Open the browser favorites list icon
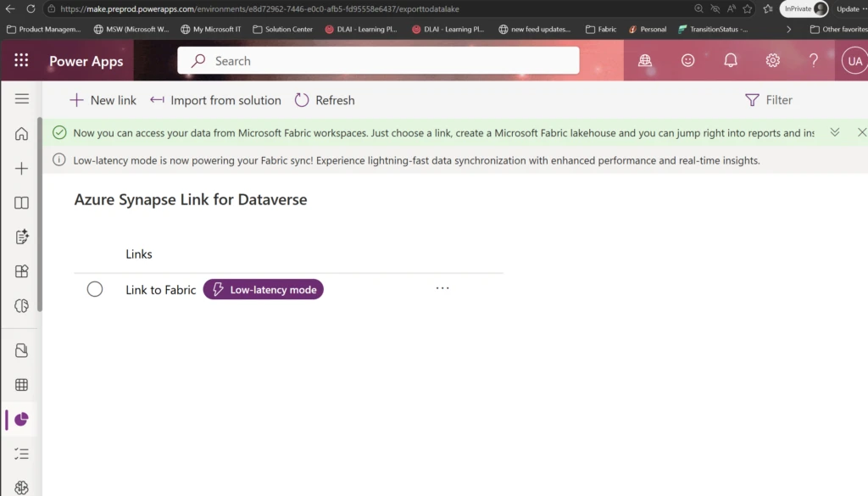Screen dimensions: 868x496 tap(768, 8)
